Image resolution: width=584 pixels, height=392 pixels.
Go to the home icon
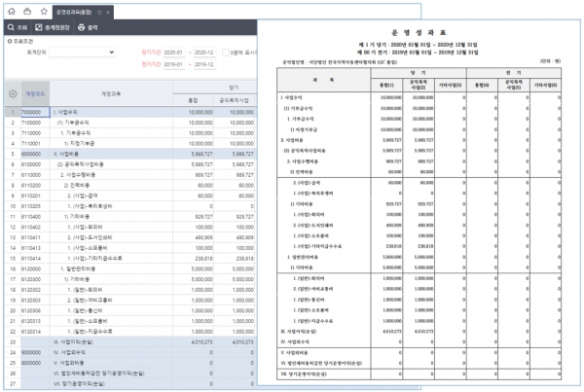(x=12, y=11)
